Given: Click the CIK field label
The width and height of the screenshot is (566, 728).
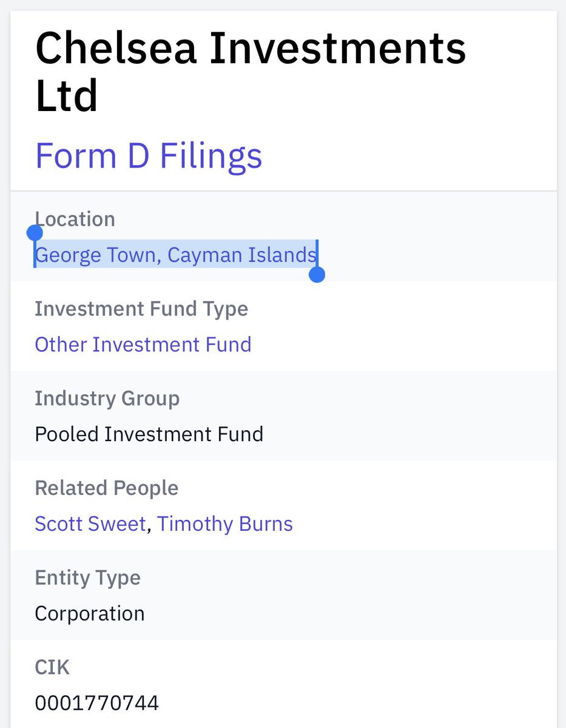Looking at the screenshot, I should click(52, 667).
